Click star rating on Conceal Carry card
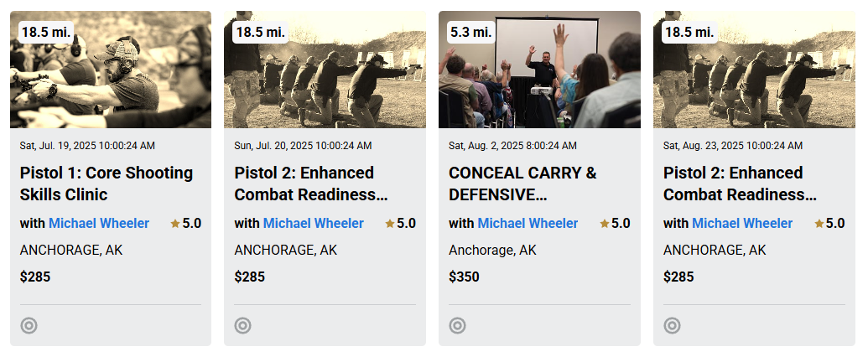The height and width of the screenshot is (357, 868). 615,224
